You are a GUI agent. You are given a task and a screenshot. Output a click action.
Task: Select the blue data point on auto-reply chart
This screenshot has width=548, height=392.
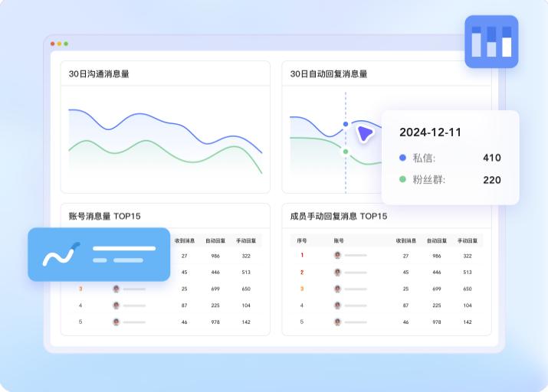pos(346,124)
